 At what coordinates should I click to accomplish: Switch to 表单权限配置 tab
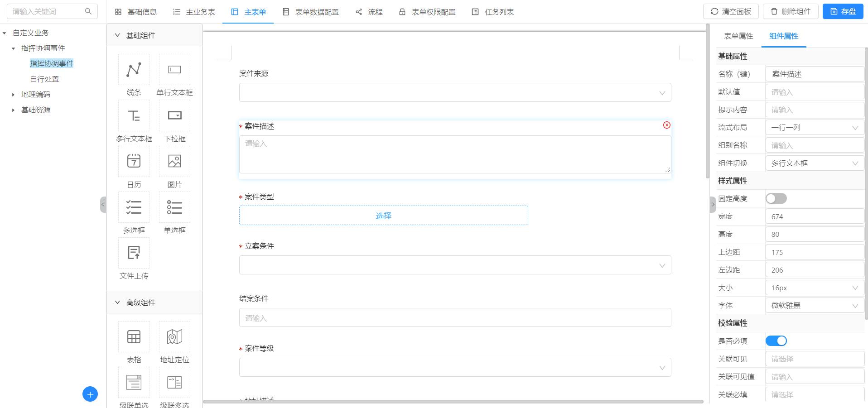[427, 12]
